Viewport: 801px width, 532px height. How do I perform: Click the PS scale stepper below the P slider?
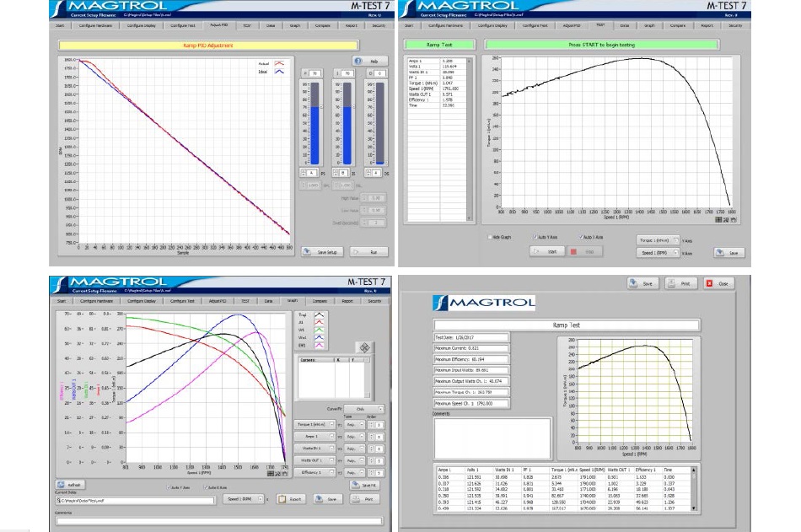coord(304,173)
